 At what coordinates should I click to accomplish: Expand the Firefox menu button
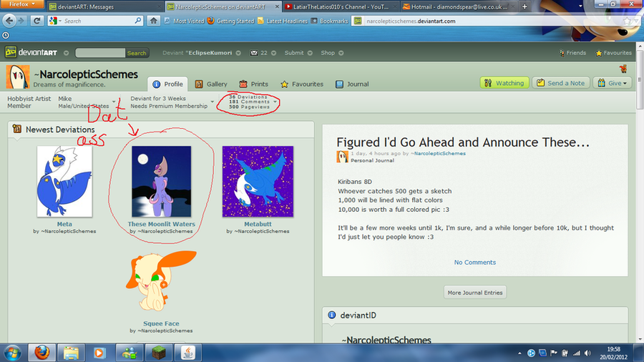[21, 4]
